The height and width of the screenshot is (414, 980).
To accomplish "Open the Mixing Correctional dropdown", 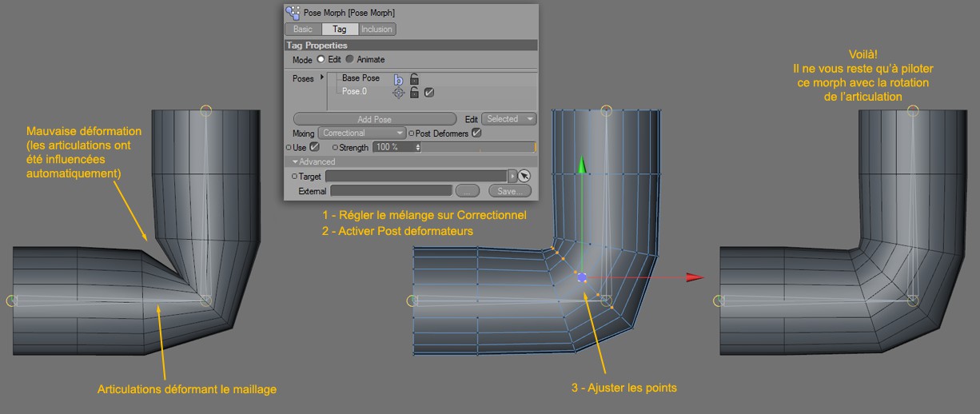I will (x=362, y=133).
